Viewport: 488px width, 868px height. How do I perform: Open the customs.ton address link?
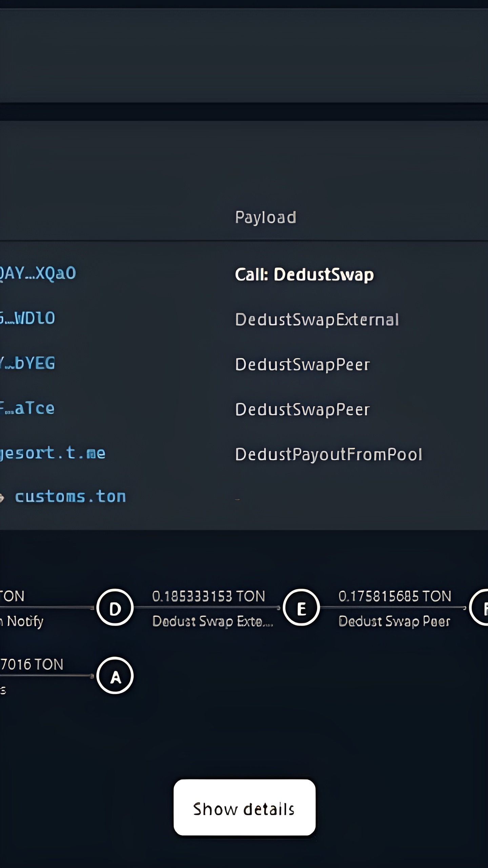click(x=70, y=497)
